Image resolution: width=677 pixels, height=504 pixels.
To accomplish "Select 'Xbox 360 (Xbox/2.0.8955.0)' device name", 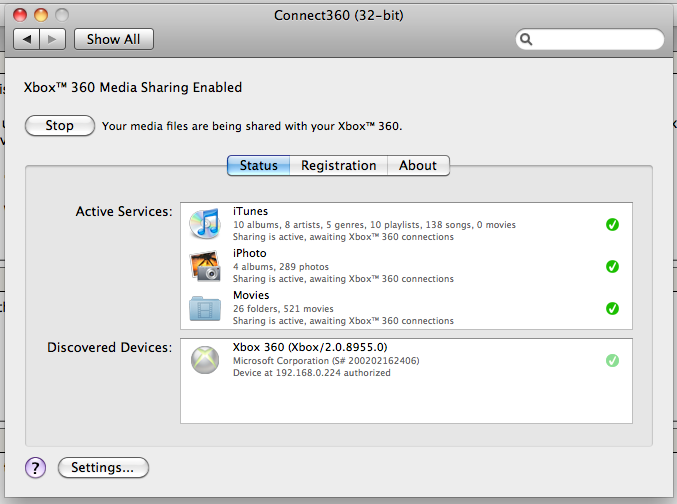I will (310, 347).
